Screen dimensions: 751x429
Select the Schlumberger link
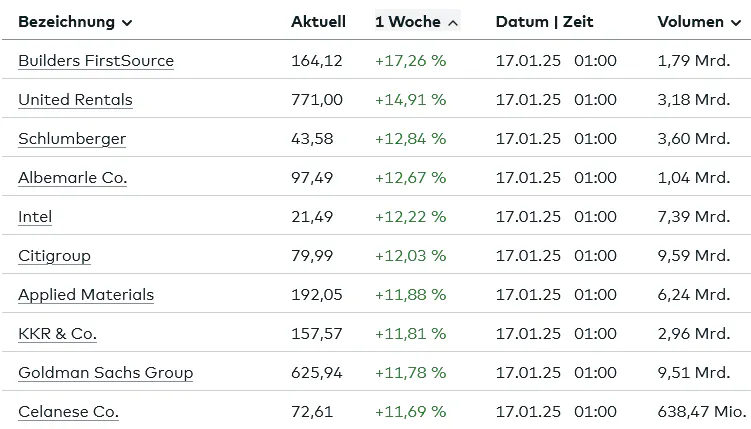[x=72, y=139]
